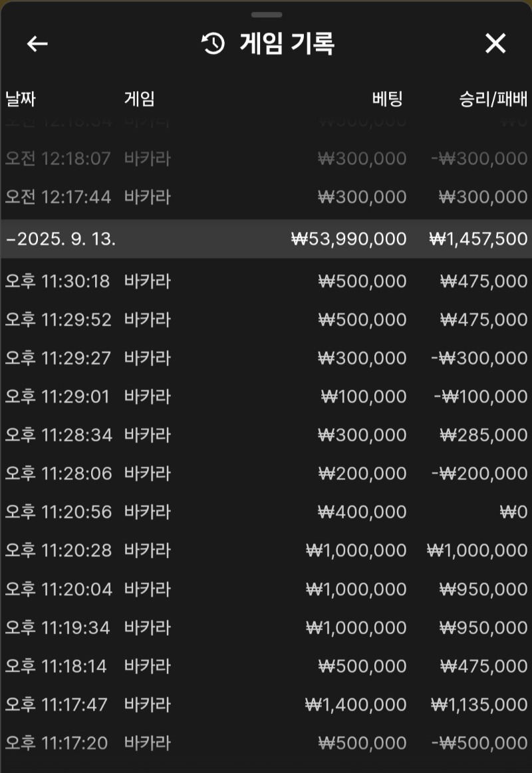The height and width of the screenshot is (773, 532).
Task: Click the 승리/패배 column header
Action: [x=493, y=100]
